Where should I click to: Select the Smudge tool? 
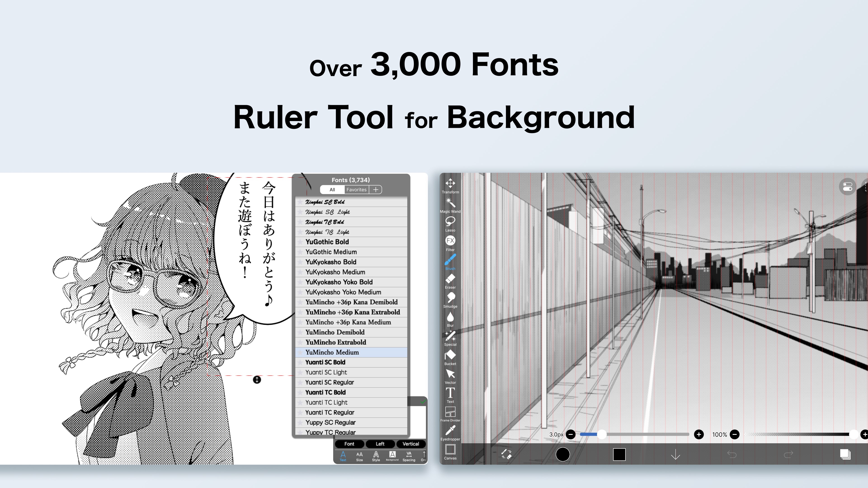(x=450, y=297)
